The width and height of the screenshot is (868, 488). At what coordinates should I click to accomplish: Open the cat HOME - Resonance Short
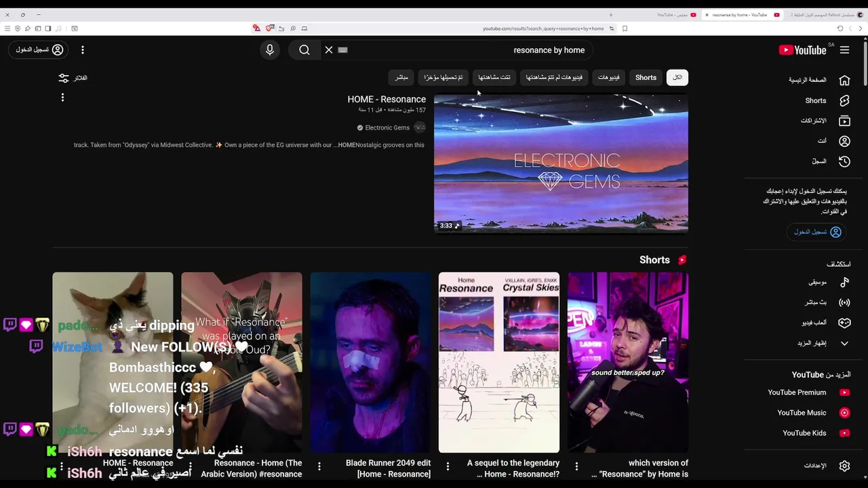coord(113,363)
